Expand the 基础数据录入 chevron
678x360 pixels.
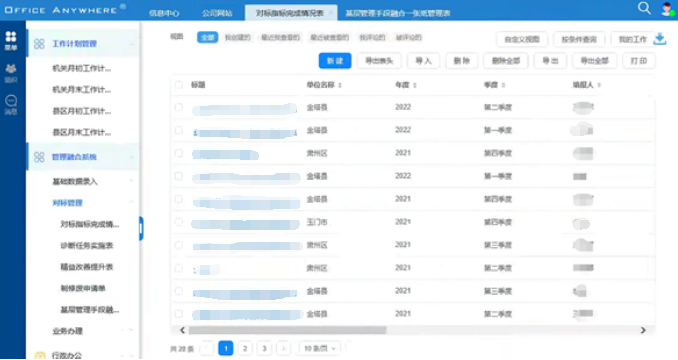[x=131, y=182]
